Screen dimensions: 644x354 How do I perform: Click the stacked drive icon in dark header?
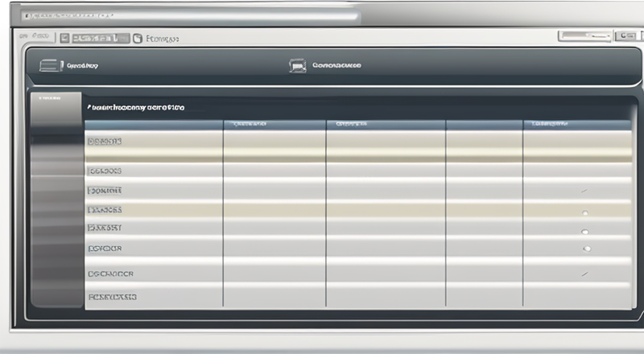click(x=51, y=65)
